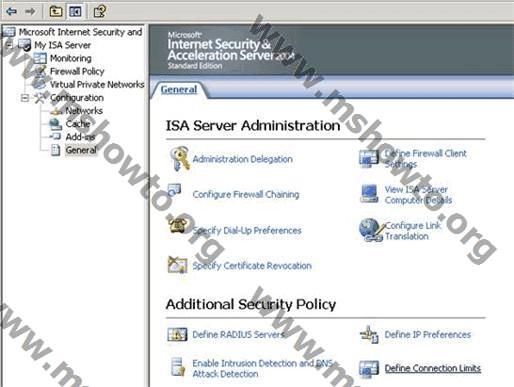Open Add-ins under Configuration
Viewport: 514px width, 387px height.
(80, 137)
